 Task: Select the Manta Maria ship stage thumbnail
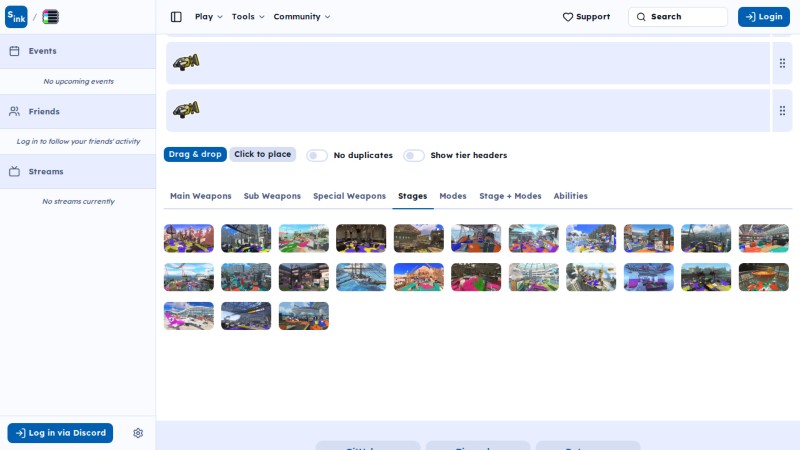[361, 277]
